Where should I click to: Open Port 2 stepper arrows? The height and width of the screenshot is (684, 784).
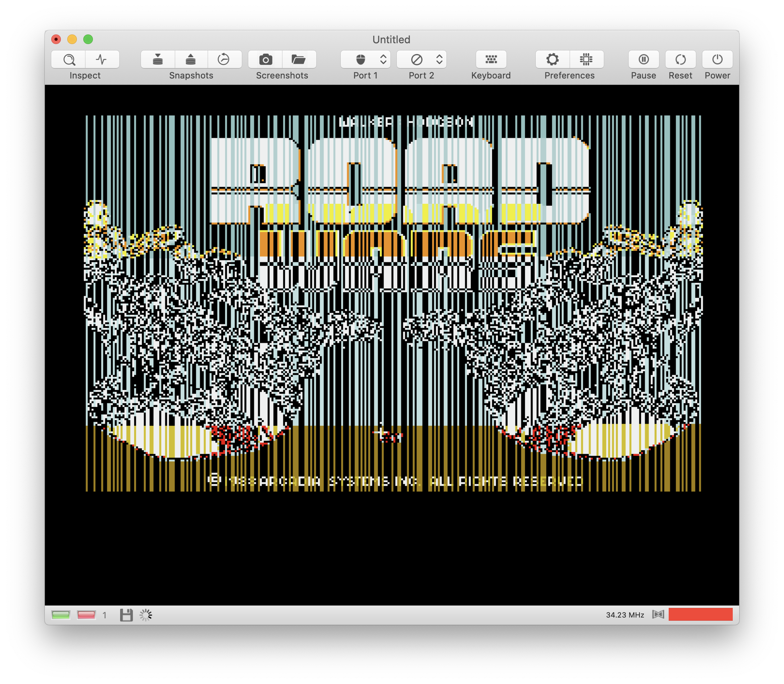click(x=439, y=60)
